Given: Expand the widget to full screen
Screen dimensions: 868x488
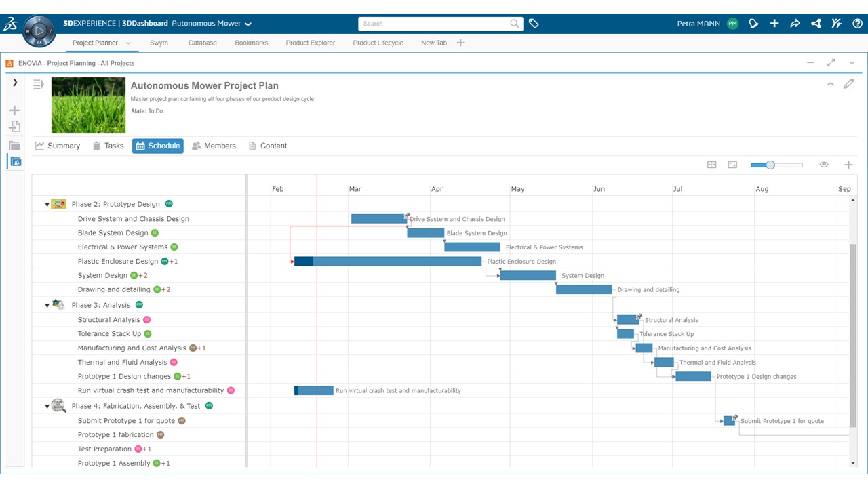Looking at the screenshot, I should click(x=831, y=63).
